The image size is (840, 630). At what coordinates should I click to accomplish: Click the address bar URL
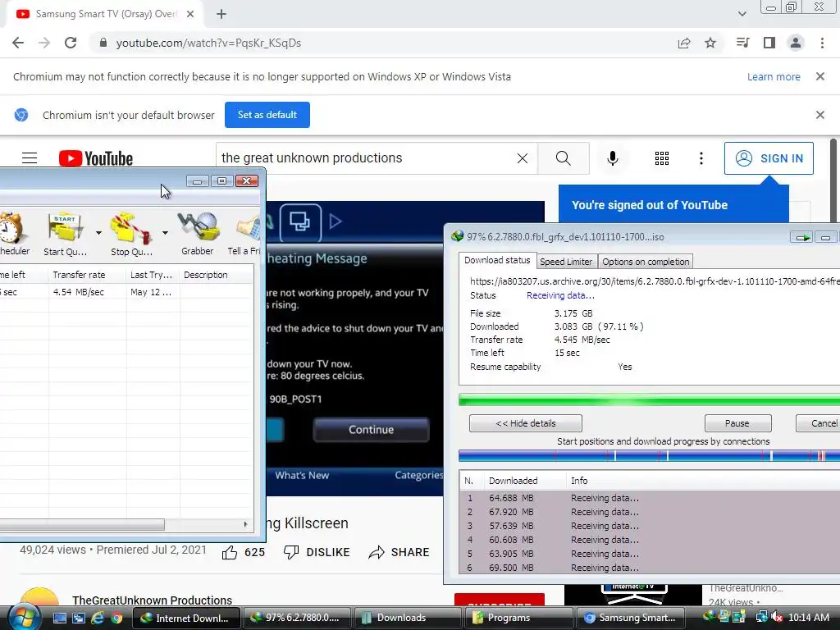pos(208,43)
